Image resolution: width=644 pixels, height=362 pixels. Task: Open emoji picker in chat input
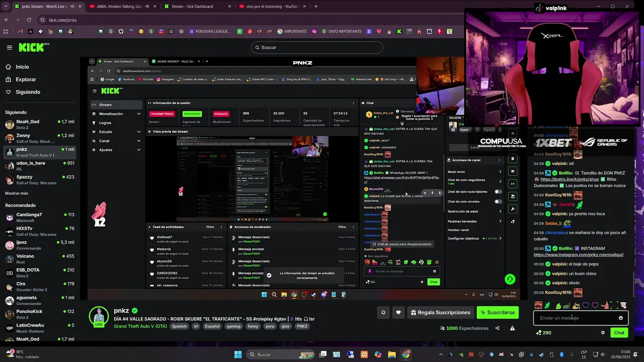[x=621, y=318]
